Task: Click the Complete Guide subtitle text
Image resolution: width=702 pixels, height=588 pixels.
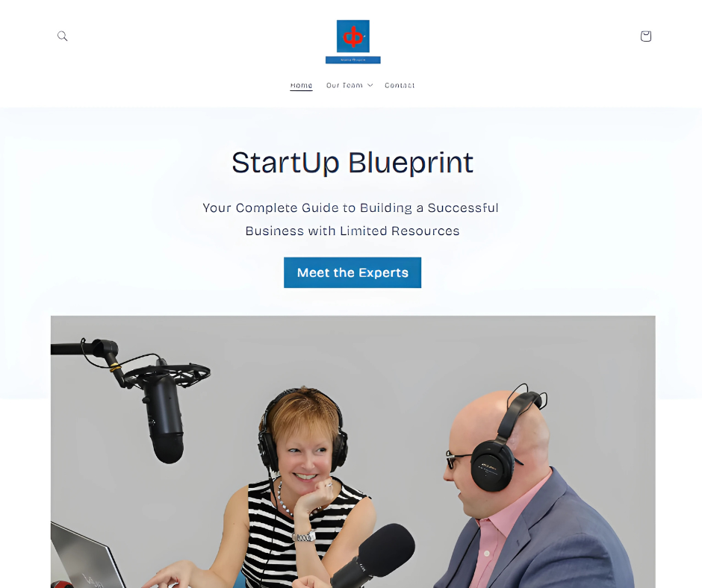Action: tap(350, 219)
